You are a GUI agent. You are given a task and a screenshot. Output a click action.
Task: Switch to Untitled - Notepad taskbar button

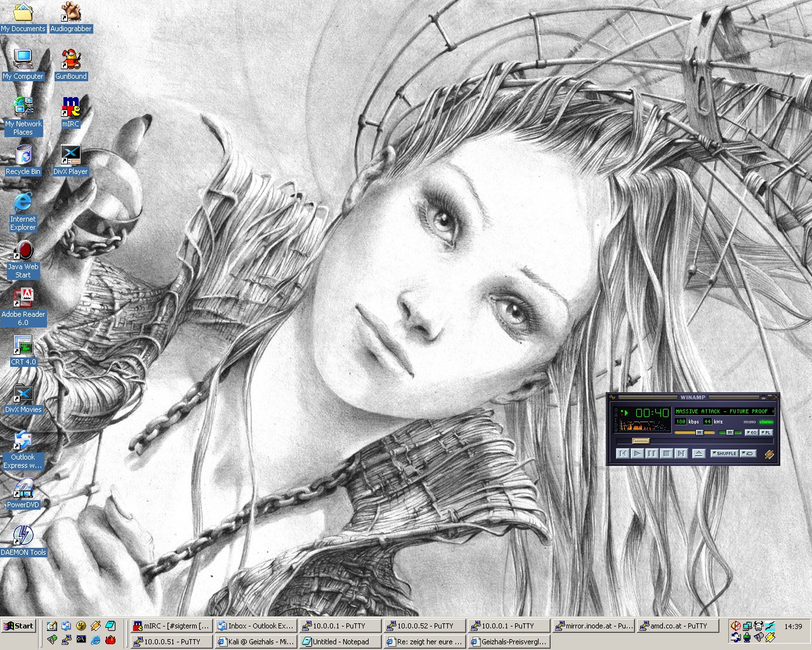coord(340,642)
